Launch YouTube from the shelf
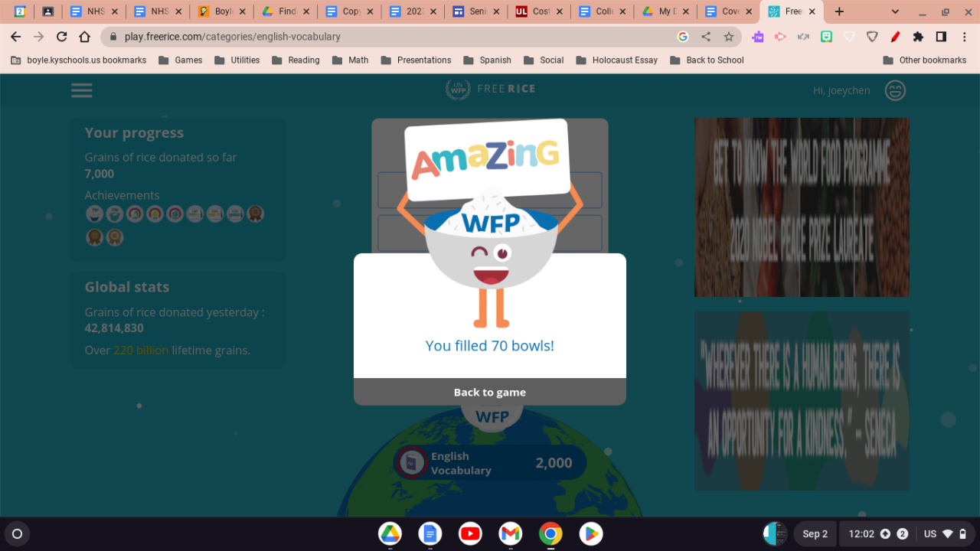The height and width of the screenshot is (551, 980). point(470,533)
